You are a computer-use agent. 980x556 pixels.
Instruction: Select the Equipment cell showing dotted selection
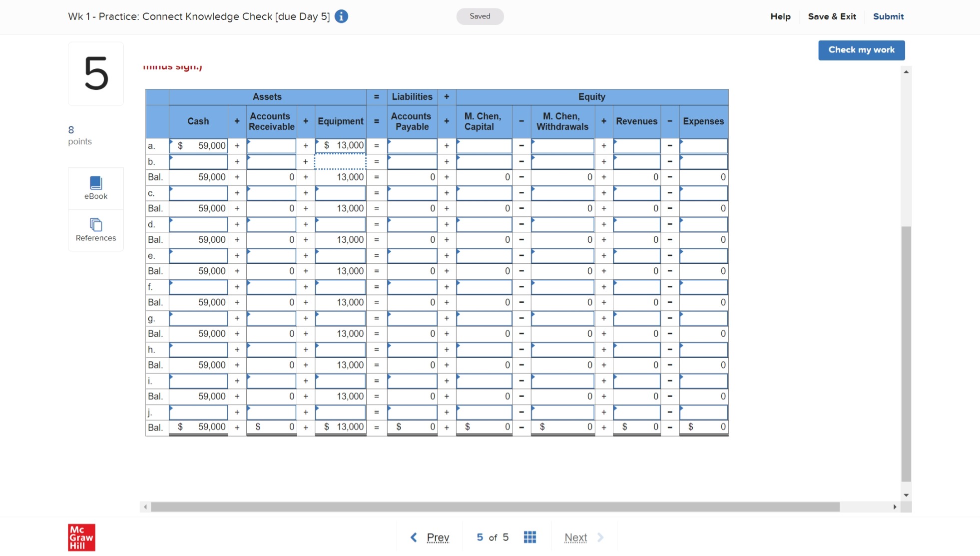point(340,161)
